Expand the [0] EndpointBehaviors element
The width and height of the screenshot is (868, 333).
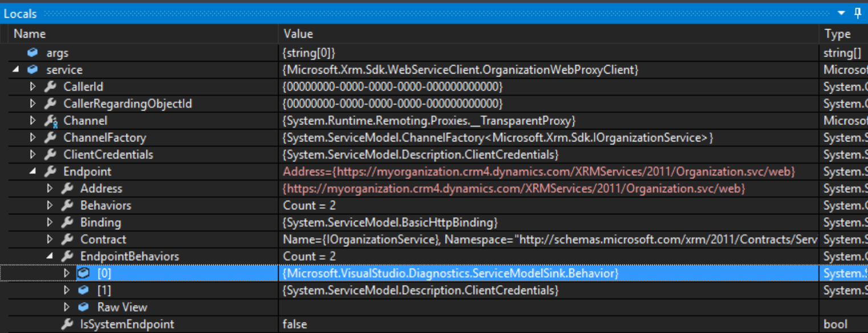click(x=67, y=273)
